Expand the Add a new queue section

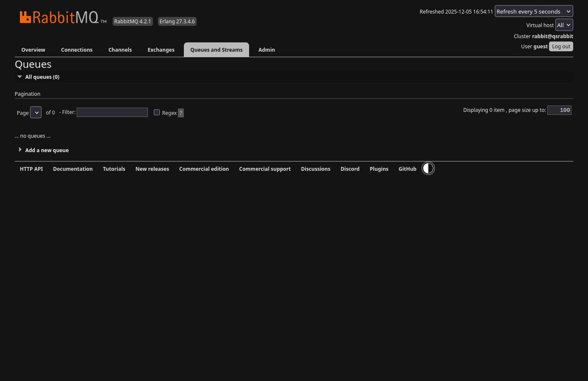pyautogui.click(x=47, y=150)
